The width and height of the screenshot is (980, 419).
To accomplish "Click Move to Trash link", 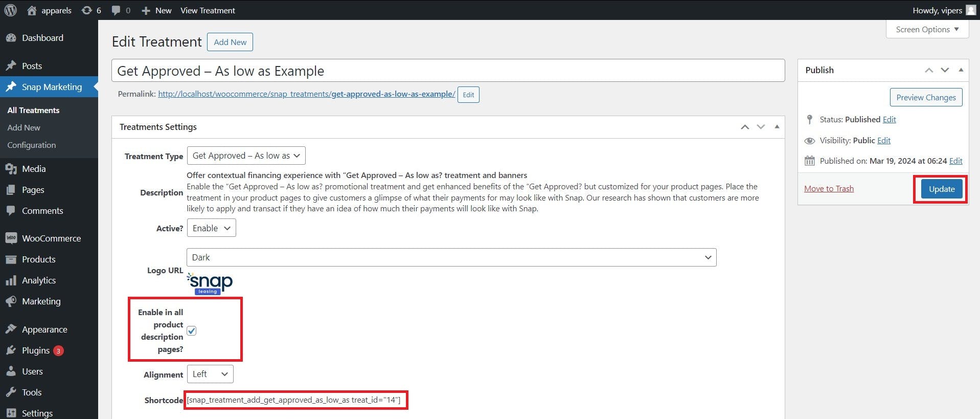I will point(829,189).
